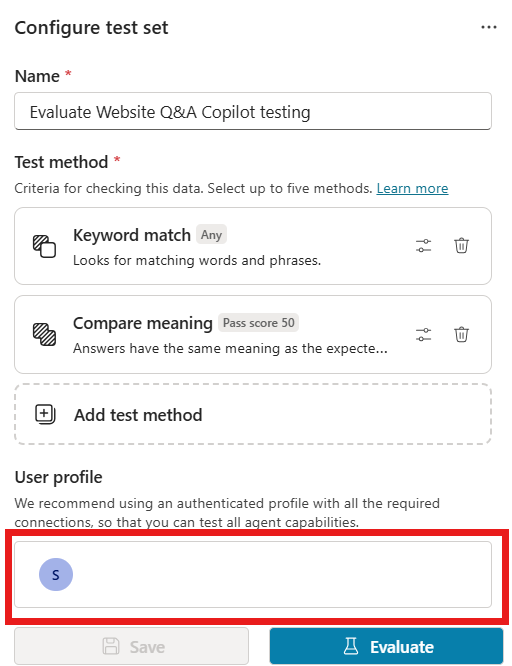Delete the Keyword match test method
The height and width of the screenshot is (666, 512).
[x=461, y=246]
